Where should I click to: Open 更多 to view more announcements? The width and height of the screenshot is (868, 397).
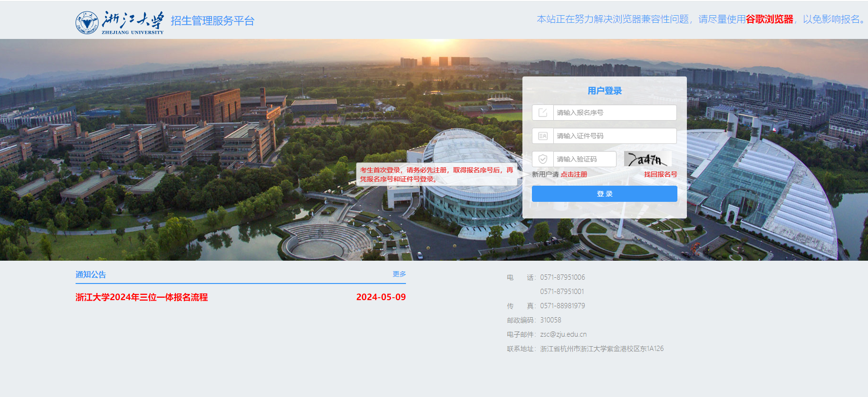coord(399,274)
